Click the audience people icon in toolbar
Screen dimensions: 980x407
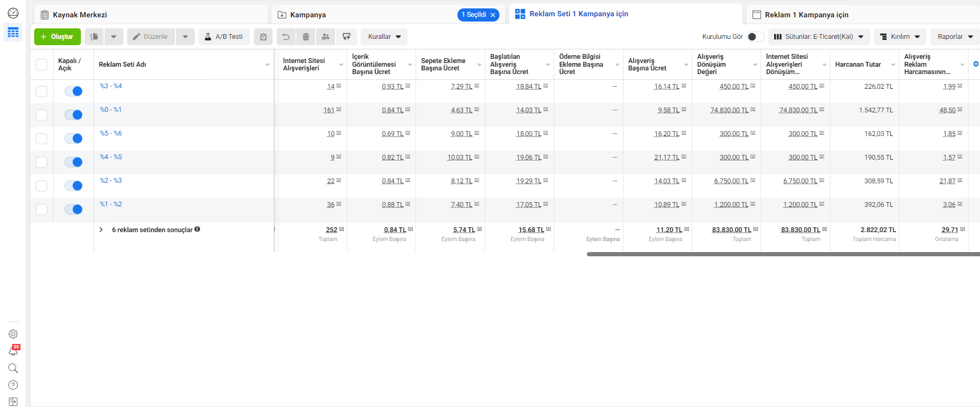tap(326, 37)
